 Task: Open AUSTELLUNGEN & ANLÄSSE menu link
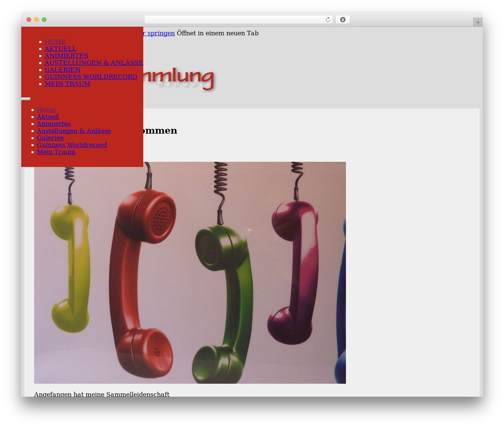point(94,63)
